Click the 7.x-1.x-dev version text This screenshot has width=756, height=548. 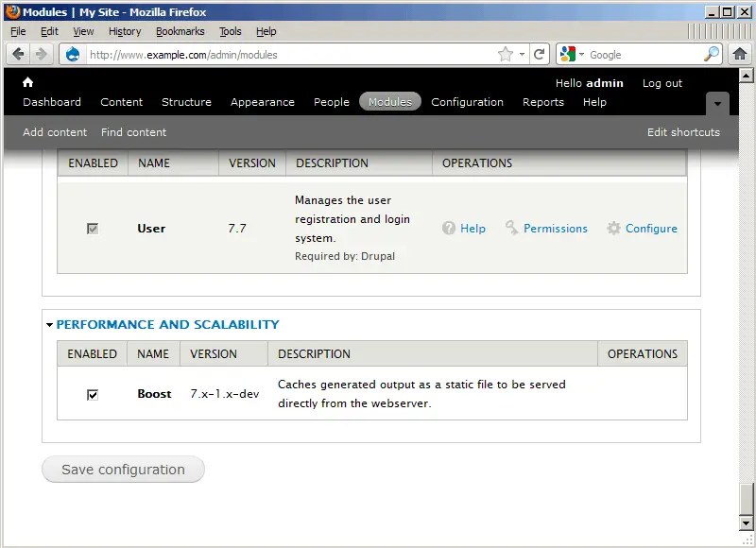pos(225,394)
